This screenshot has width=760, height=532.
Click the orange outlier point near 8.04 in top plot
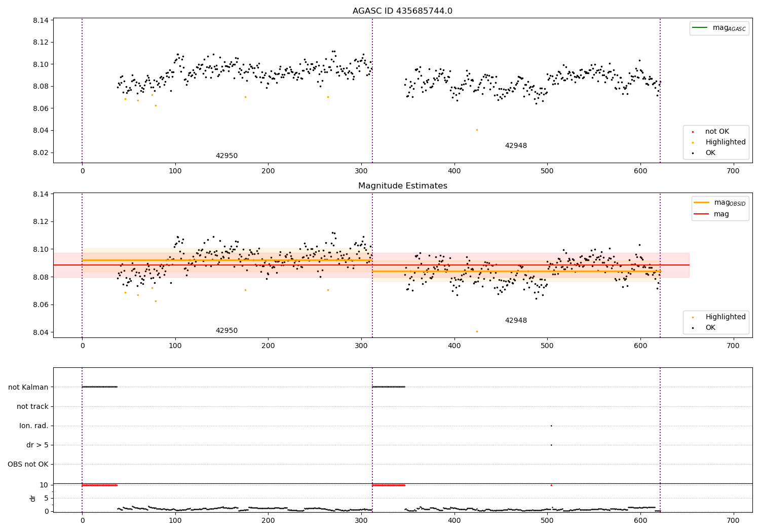click(477, 130)
